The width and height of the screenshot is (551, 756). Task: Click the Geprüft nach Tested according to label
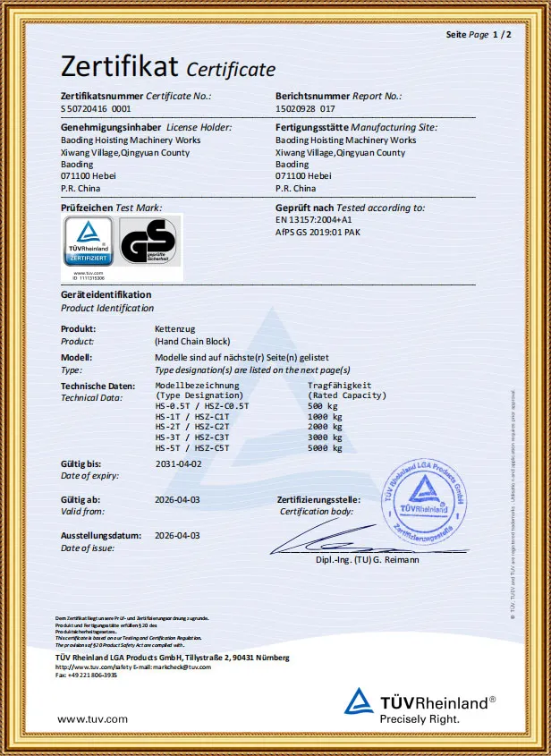350,208
